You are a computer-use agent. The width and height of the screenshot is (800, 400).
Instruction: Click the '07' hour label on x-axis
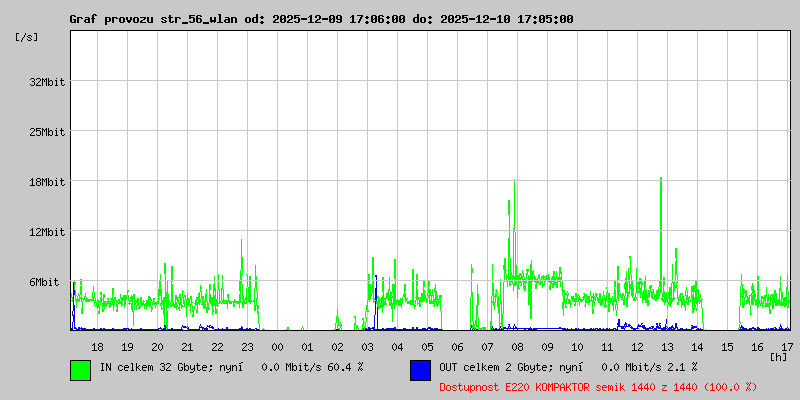tap(487, 347)
